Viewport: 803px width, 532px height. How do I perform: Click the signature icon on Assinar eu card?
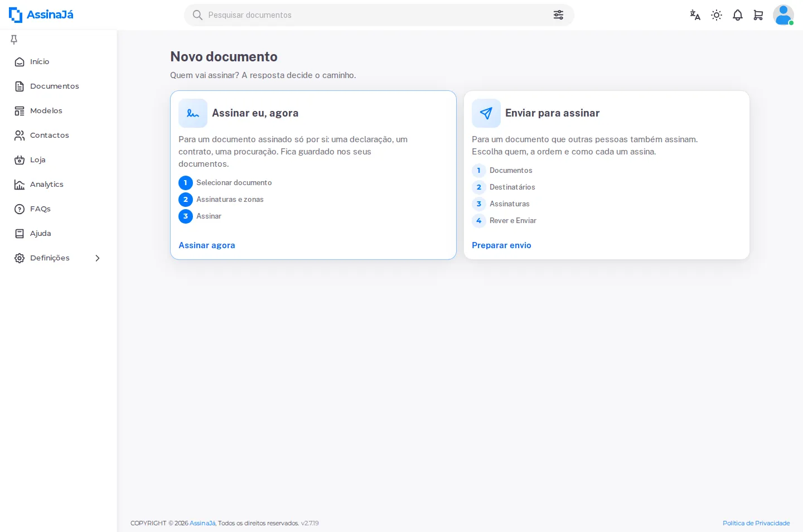(193, 113)
